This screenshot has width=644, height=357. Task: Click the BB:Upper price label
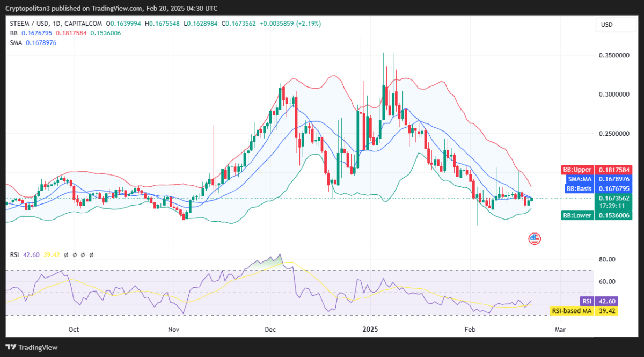pos(577,169)
